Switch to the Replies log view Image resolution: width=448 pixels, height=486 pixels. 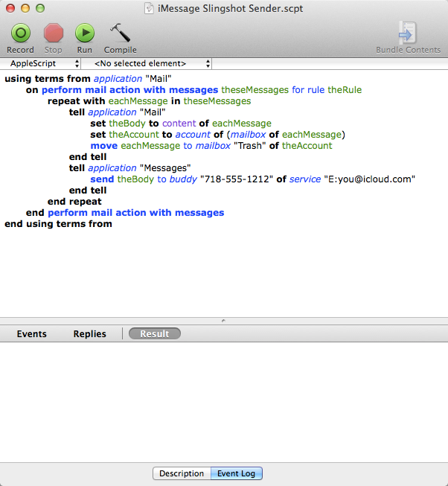click(90, 334)
